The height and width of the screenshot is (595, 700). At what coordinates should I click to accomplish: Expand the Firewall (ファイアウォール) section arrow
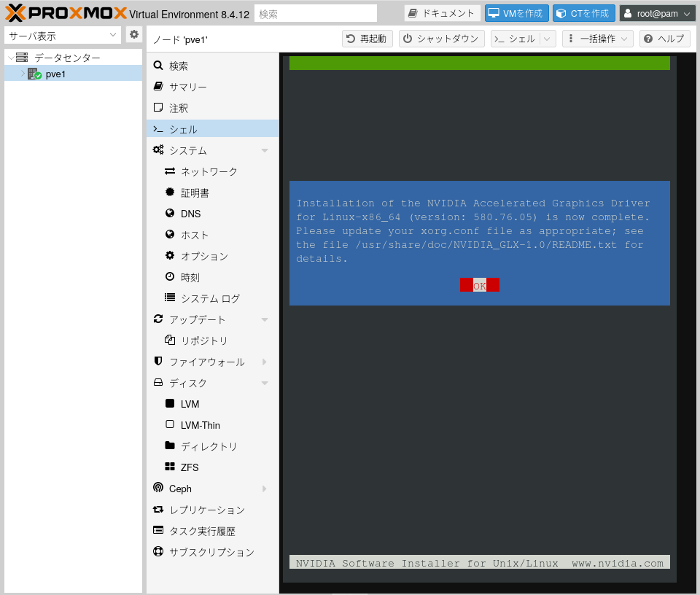[x=265, y=362]
